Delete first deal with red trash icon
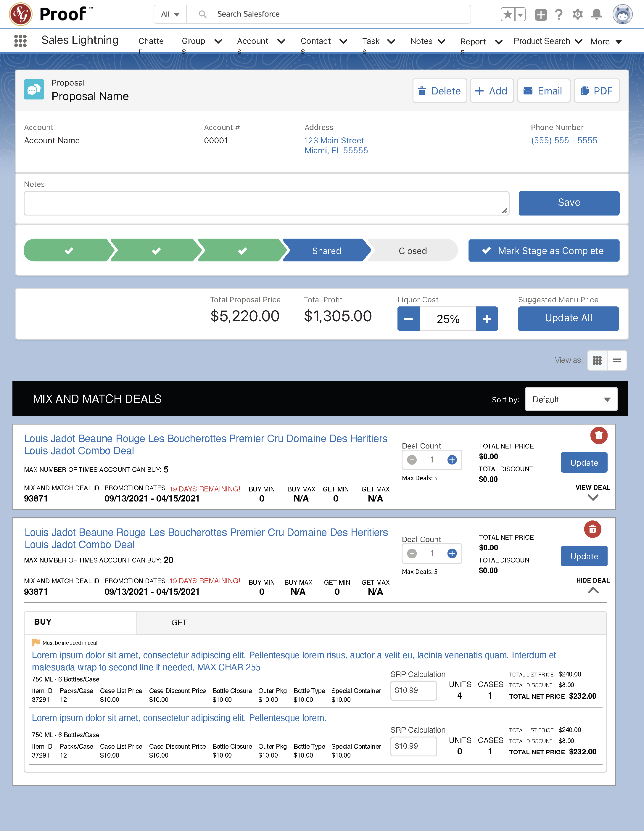Viewport: 644px width, 831px height. pyautogui.click(x=598, y=435)
